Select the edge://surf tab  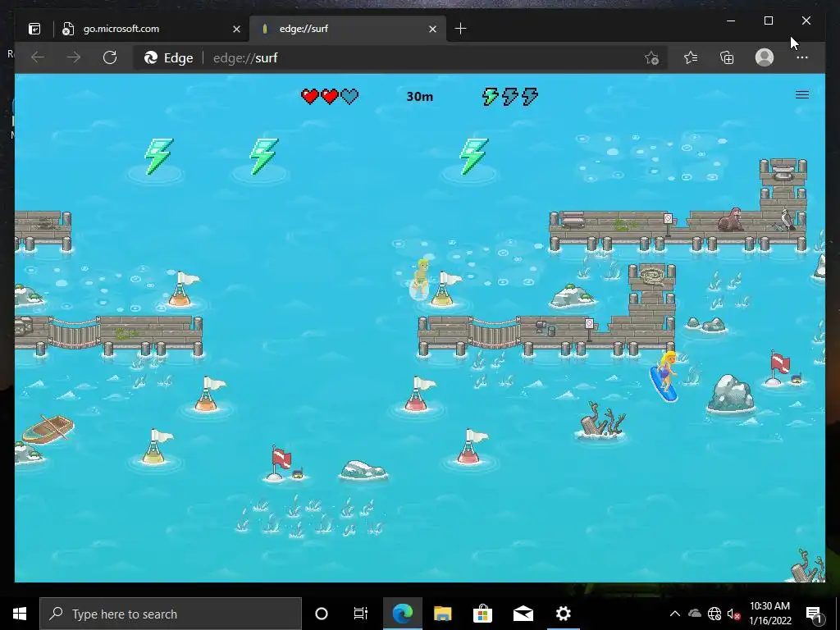347,29
